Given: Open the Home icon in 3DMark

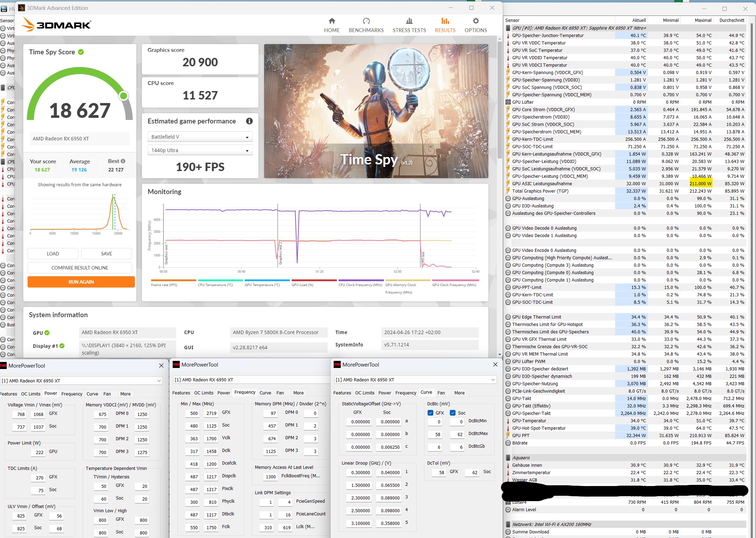Looking at the screenshot, I should pos(332,21).
